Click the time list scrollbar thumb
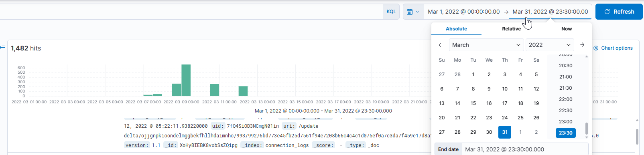The image size is (644, 155). pos(586,129)
